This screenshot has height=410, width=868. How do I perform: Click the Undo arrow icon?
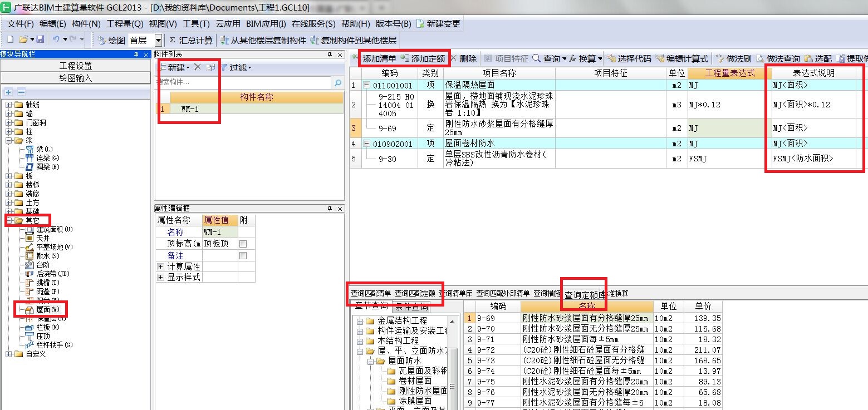click(x=56, y=39)
